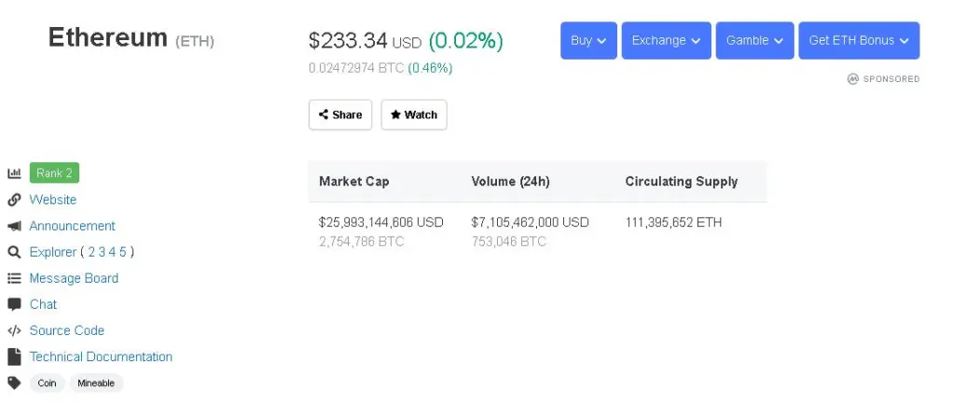Select the $25,993,144,606 USD market cap value
This screenshot has height=417, width=980.
[381, 222]
